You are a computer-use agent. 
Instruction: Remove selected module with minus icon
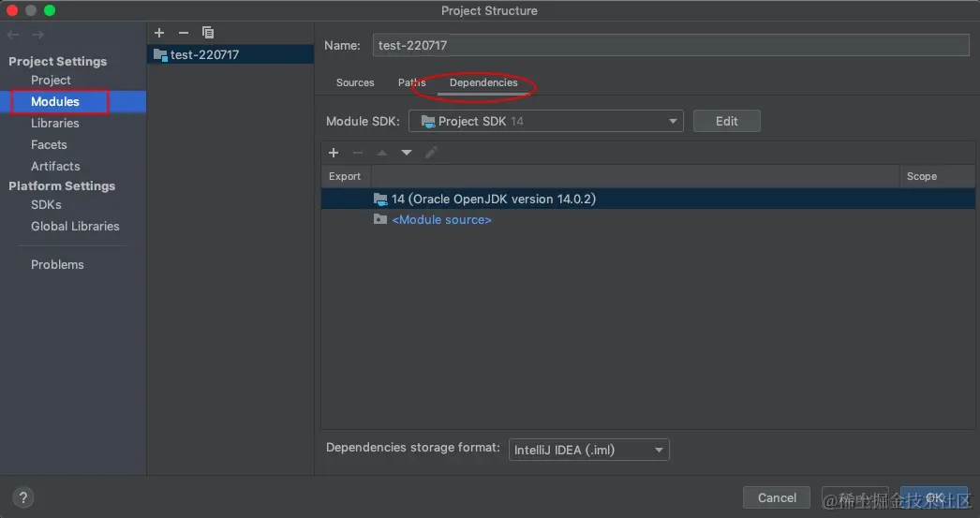(183, 33)
